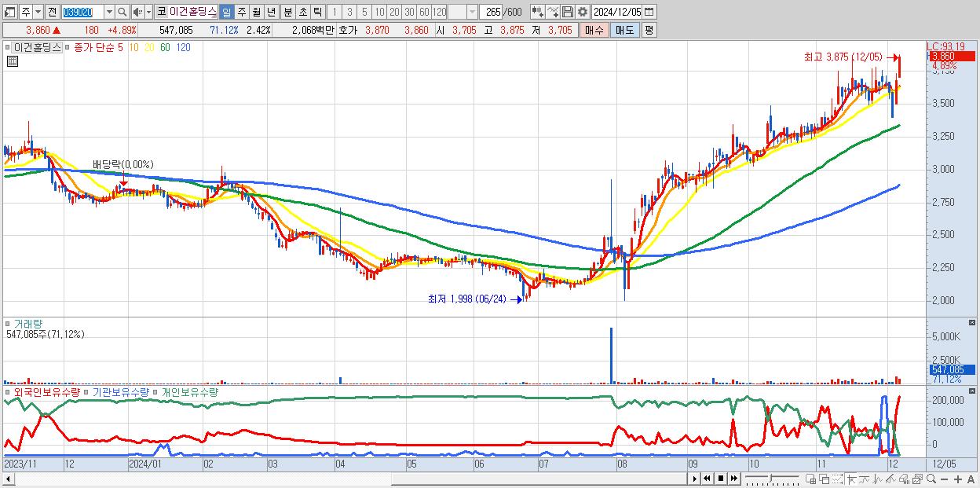The image size is (980, 488).
Task: Expand the dropdown arrow beside speaker icon
Action: (148, 12)
